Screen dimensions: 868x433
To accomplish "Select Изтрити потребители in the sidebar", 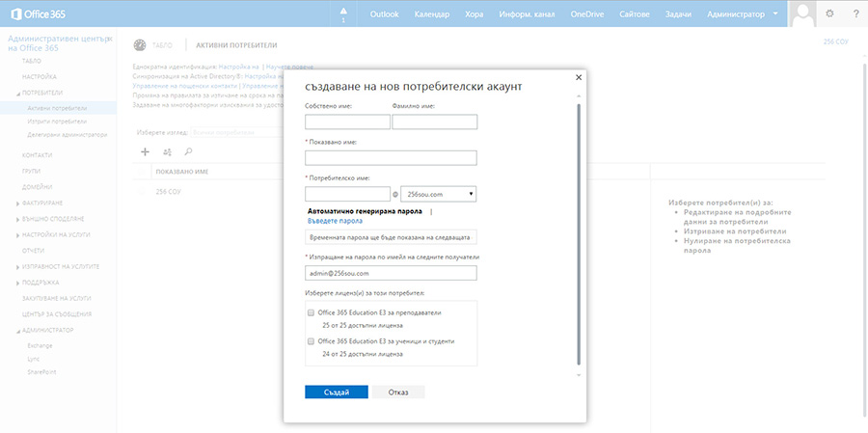I will click(x=57, y=122).
